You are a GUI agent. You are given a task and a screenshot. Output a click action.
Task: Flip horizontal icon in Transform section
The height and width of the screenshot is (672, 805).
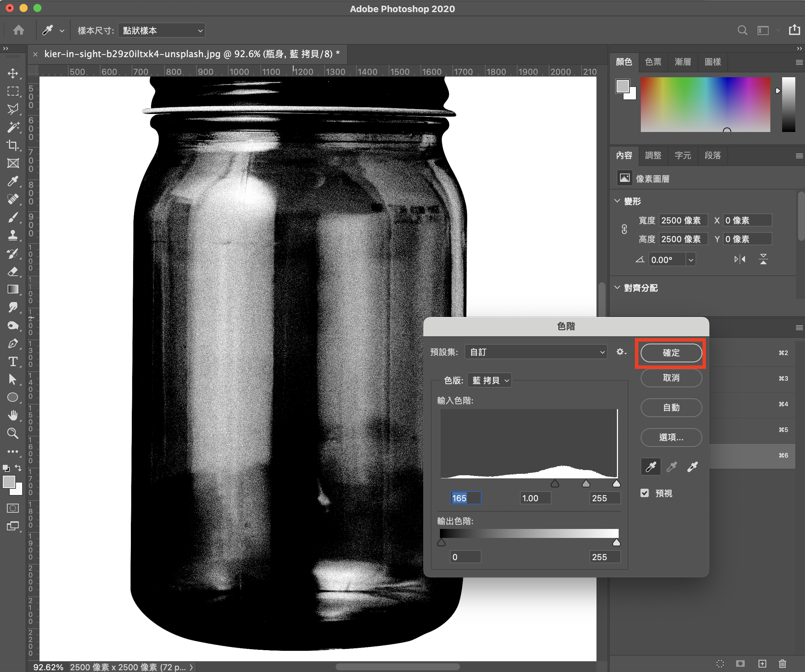coord(740,259)
